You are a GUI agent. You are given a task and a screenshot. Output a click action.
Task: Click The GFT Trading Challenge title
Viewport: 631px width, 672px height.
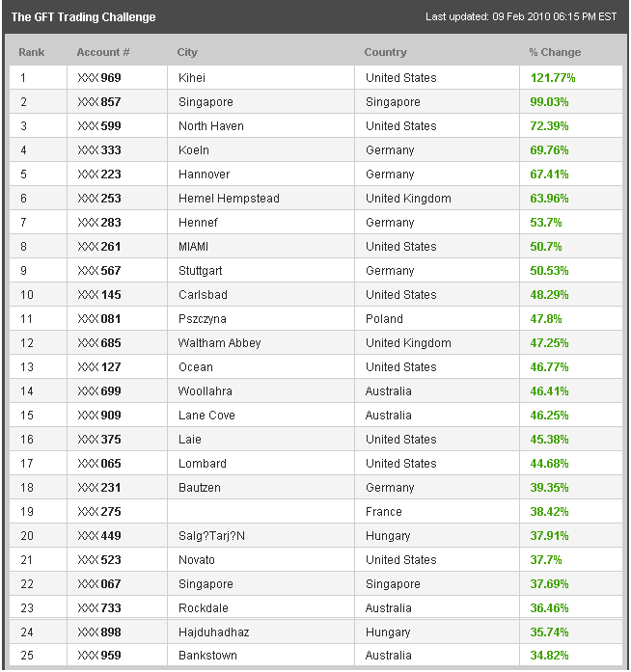pos(83,17)
